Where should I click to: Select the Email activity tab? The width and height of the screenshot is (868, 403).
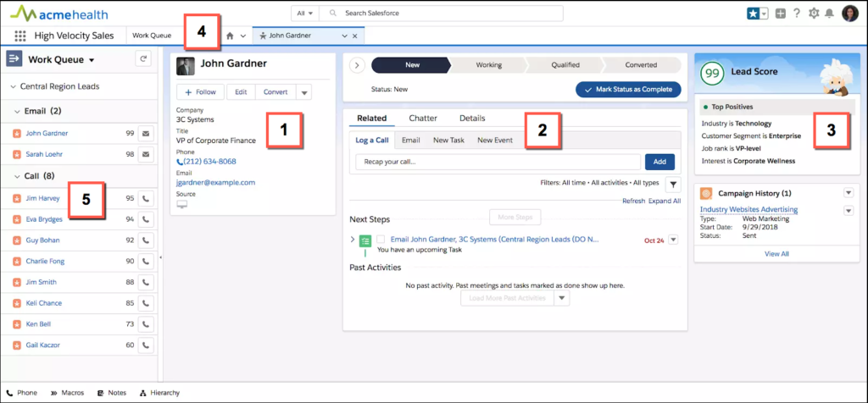coord(411,141)
